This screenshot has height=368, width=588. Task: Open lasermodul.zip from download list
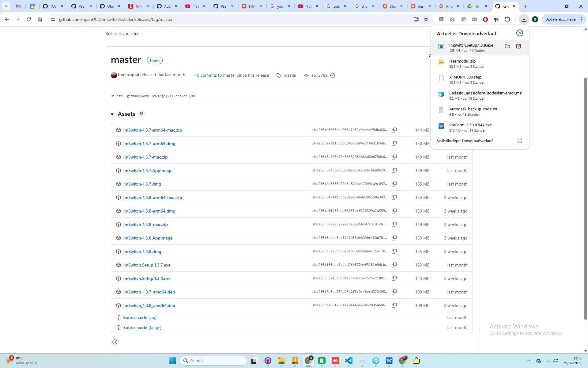pyautogui.click(x=480, y=63)
